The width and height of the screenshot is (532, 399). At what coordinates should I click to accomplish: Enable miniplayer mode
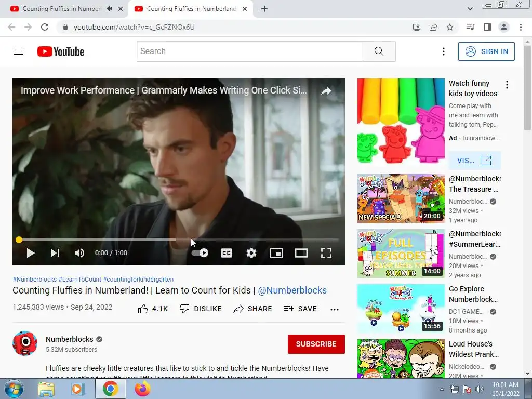[276, 253]
